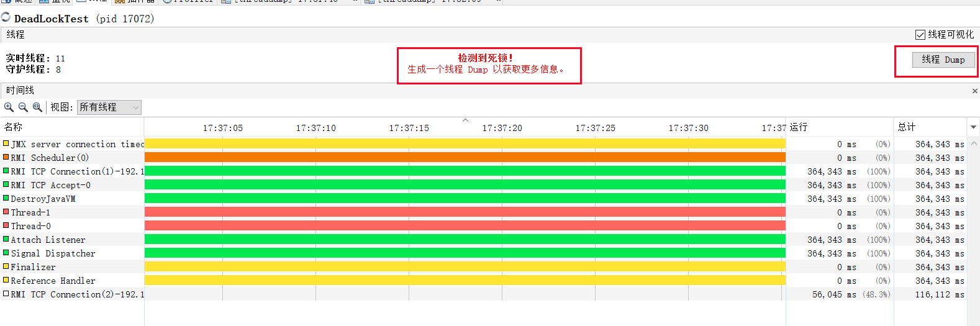Click the green state icon of RMI TCP Accept-0
Image resolution: width=980 pixels, height=326 pixels.
(x=6, y=184)
